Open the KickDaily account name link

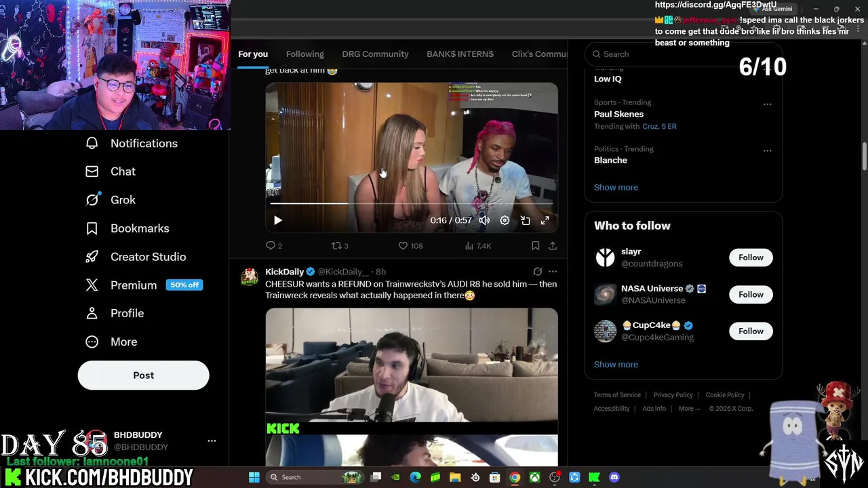tap(284, 272)
